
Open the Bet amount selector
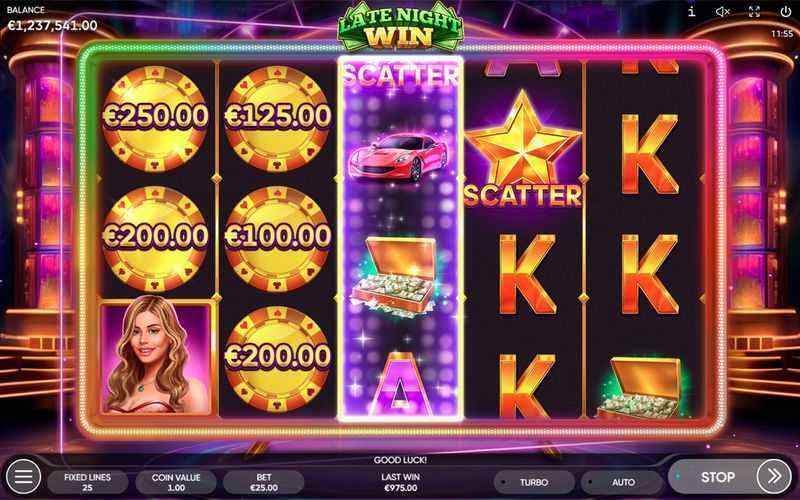coord(264,482)
